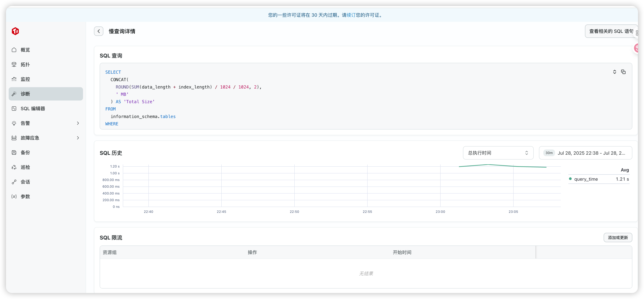Click the 监控 monitoring icon
The image size is (644, 299).
click(14, 79)
